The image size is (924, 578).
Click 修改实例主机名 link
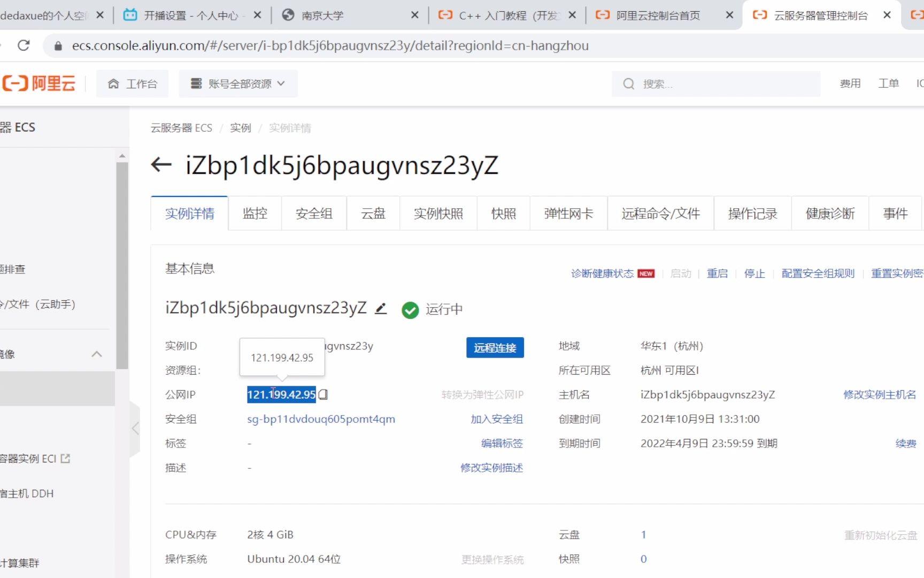pyautogui.click(x=880, y=394)
